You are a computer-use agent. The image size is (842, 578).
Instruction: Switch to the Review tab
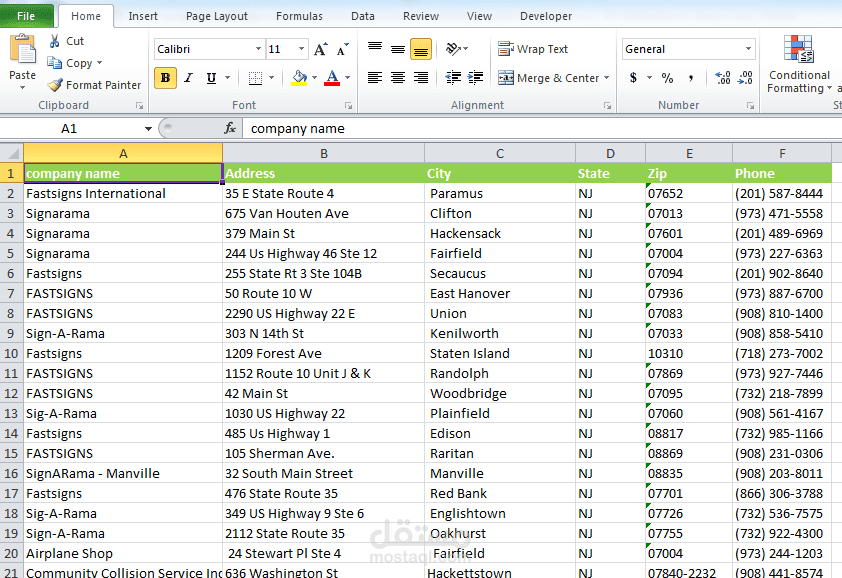[421, 16]
